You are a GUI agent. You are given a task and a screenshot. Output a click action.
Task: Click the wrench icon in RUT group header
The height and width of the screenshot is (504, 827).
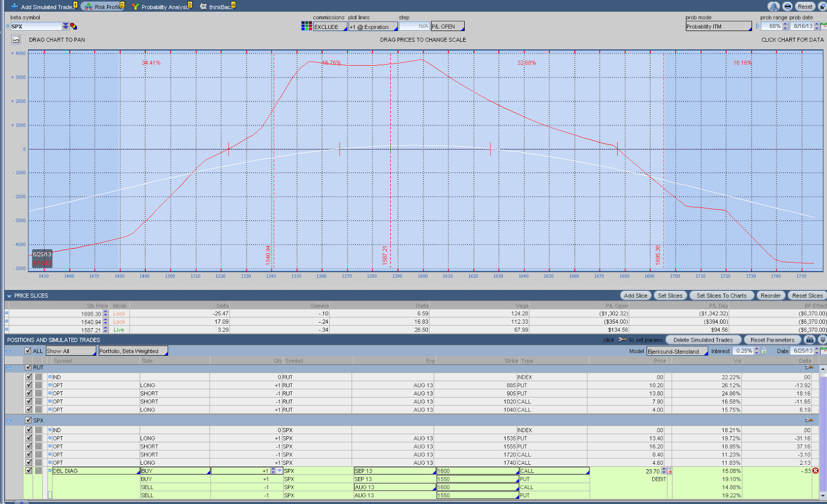tap(809, 368)
